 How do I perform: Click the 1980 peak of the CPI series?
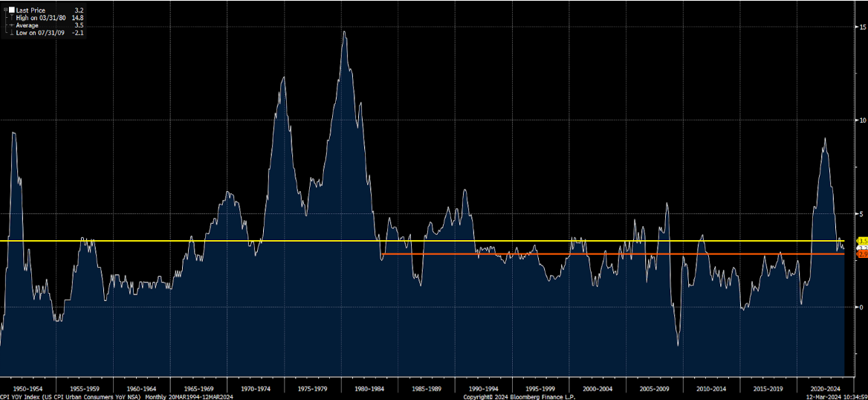coord(344,31)
